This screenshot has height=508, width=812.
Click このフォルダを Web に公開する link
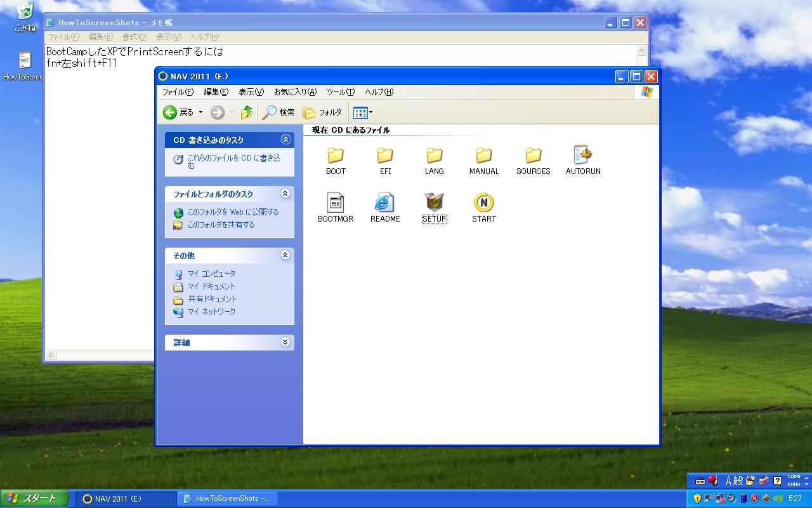coord(233,212)
